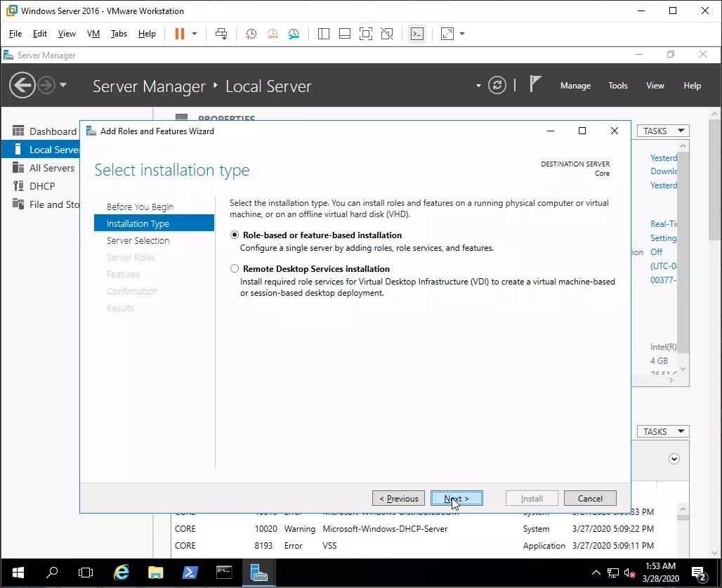Open File Explorer from the taskbar
722x588 pixels.
click(156, 573)
